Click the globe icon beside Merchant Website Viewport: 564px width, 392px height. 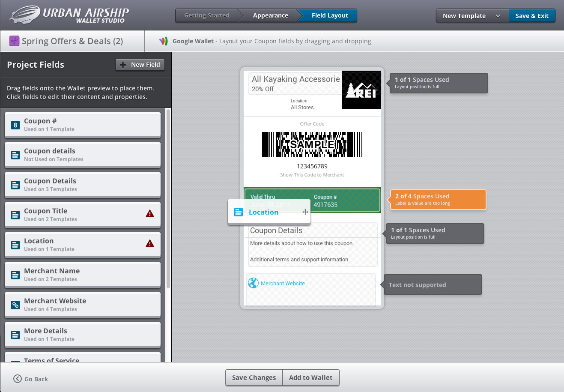tap(254, 283)
